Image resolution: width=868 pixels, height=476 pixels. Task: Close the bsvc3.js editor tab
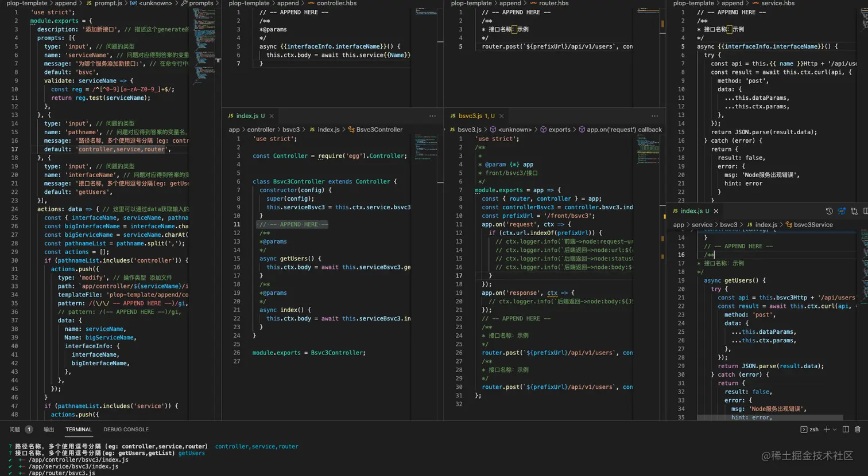501,116
